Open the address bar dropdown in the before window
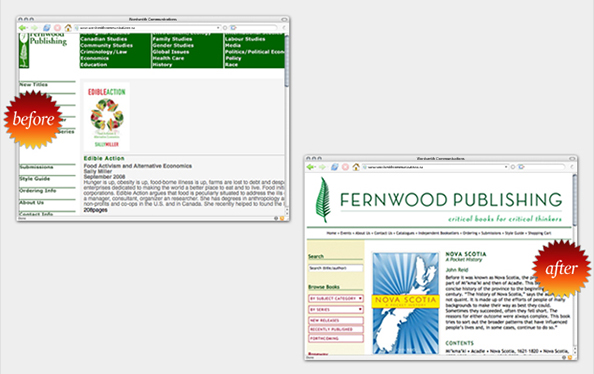594x374 pixels. point(218,28)
